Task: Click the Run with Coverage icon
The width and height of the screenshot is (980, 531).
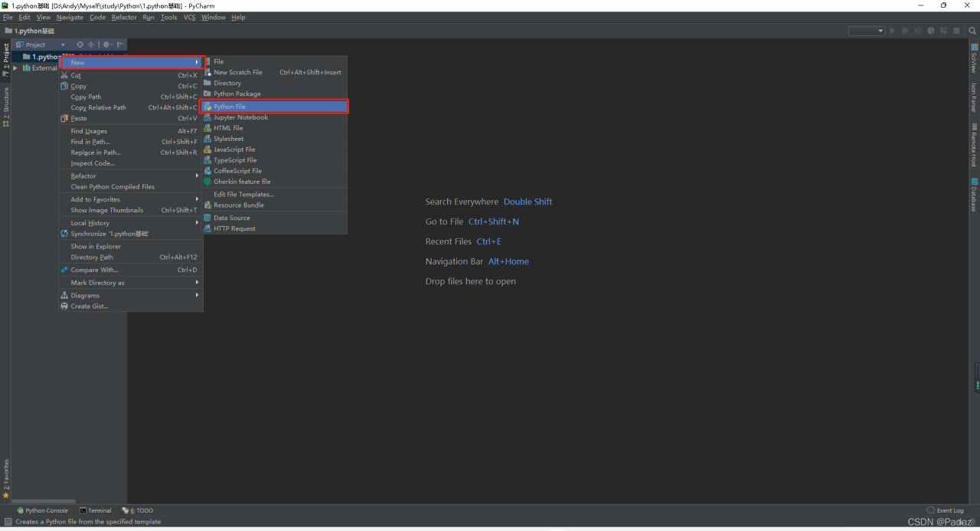Action: tap(918, 31)
